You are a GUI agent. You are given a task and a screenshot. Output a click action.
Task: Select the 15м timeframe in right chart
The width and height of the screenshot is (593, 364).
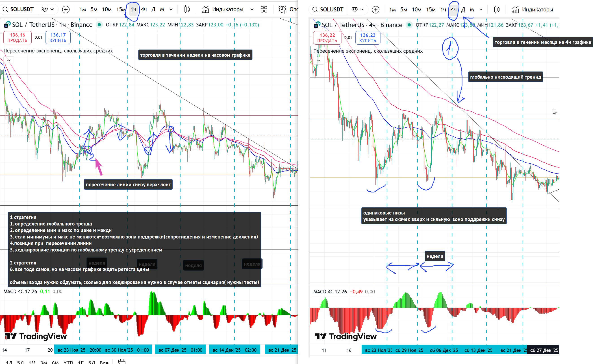pos(430,10)
